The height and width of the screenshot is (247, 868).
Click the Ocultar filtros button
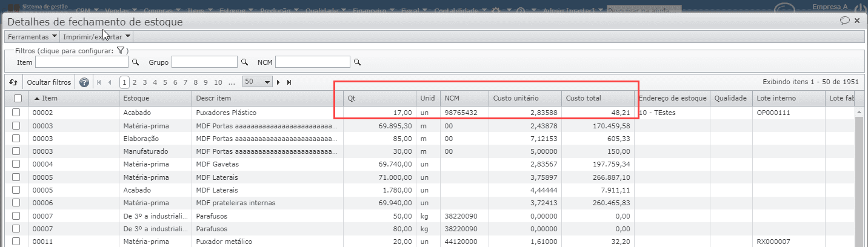coord(49,82)
